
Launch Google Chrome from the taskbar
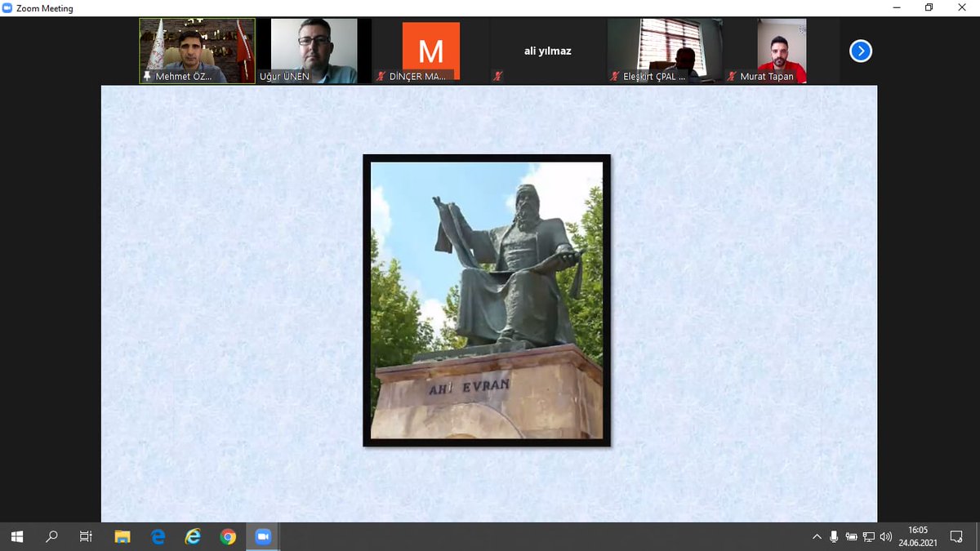coord(228,536)
